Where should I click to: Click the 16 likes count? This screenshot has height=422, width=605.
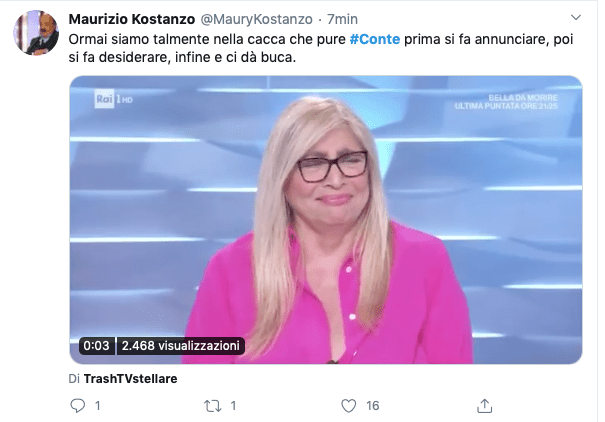[x=372, y=406]
